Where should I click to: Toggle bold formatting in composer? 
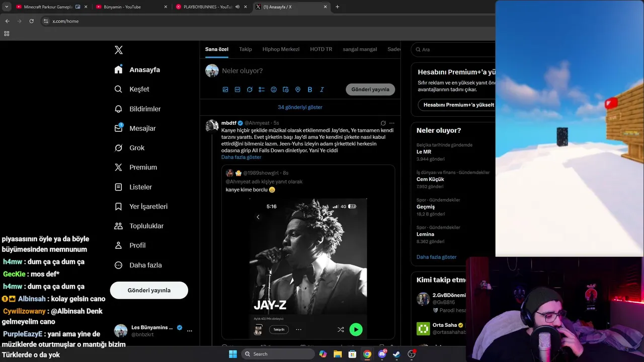(310, 89)
